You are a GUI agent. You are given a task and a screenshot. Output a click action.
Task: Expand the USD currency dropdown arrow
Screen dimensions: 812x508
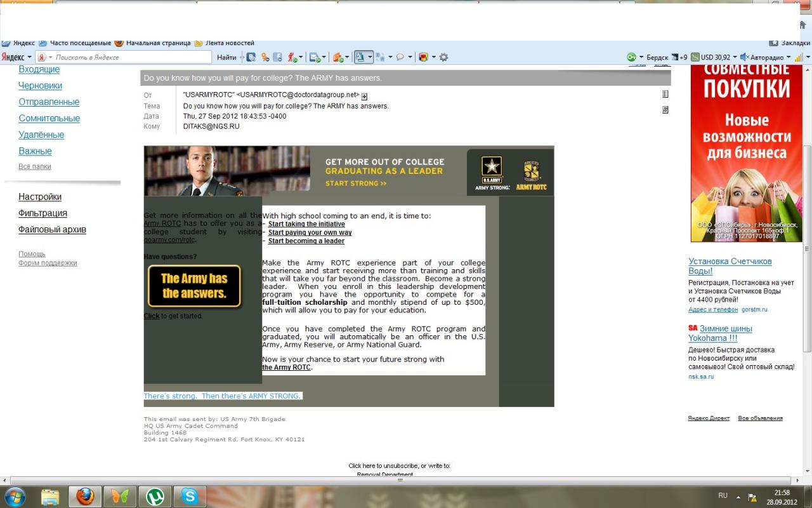tap(735, 57)
